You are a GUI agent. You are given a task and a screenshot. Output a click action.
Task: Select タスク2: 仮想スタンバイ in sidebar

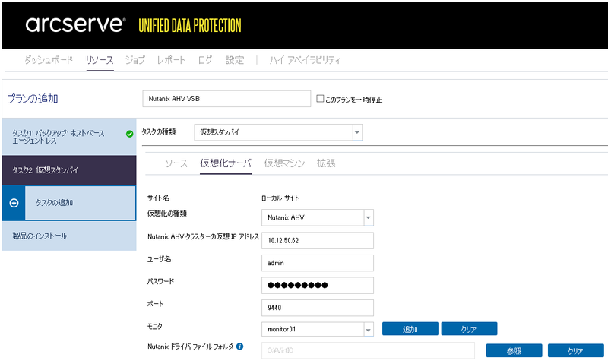pos(69,170)
